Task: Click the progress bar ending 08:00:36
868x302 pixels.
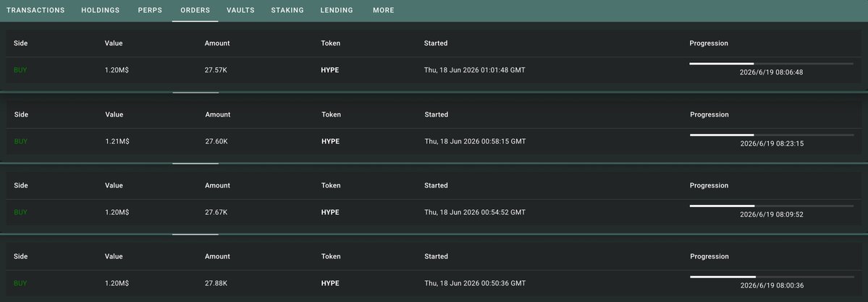Action: (772, 277)
